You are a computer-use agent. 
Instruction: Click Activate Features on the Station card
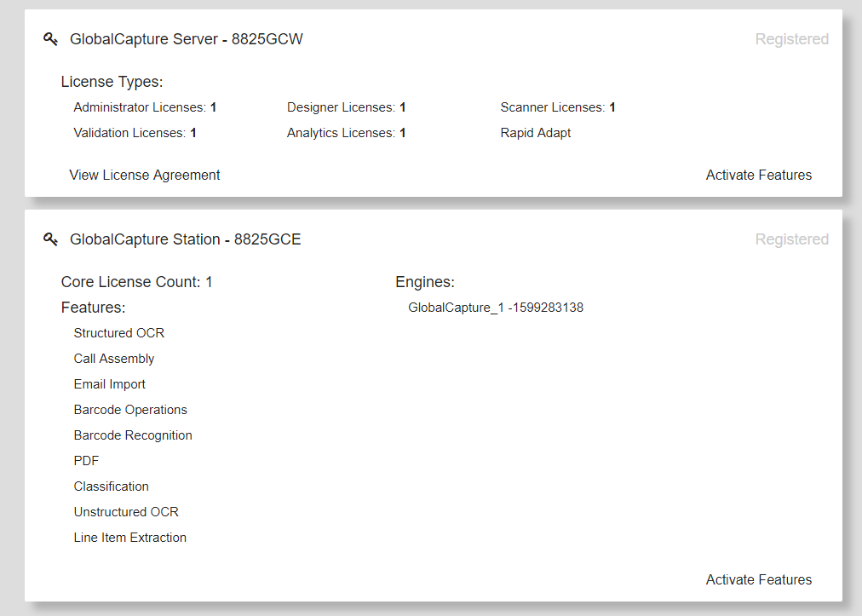click(x=758, y=579)
